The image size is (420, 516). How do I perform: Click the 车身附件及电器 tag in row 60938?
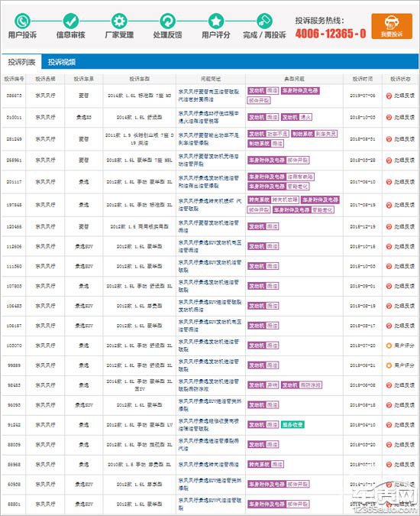point(267,484)
